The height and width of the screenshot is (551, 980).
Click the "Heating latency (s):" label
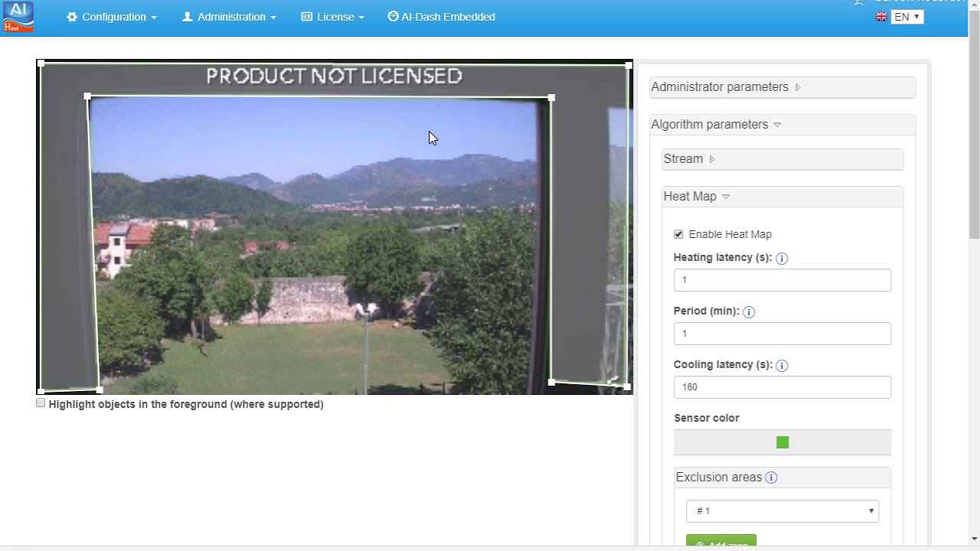point(723,257)
